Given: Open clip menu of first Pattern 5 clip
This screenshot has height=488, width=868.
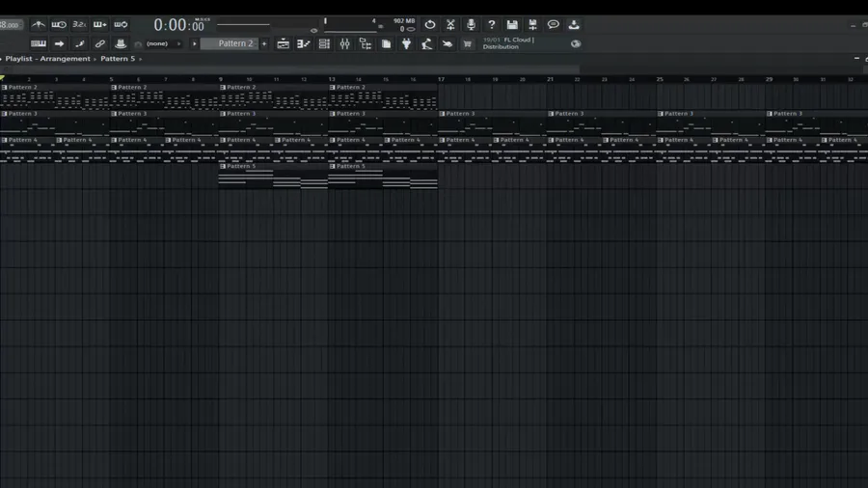Looking at the screenshot, I should 223,166.
